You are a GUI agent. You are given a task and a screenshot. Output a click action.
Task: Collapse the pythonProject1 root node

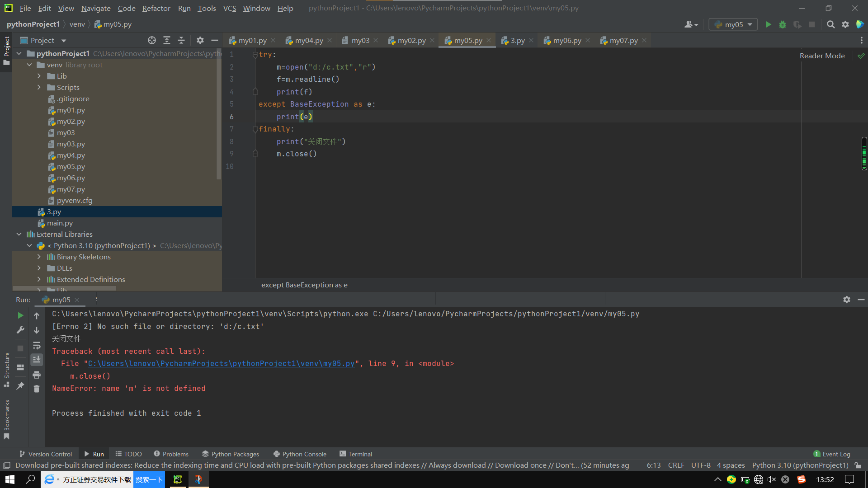pyautogui.click(x=19, y=53)
